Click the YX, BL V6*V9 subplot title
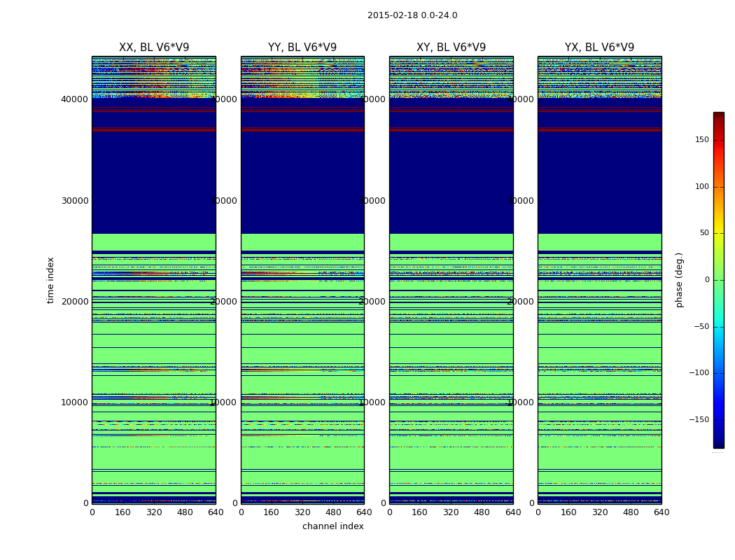735x560 pixels. [x=599, y=48]
